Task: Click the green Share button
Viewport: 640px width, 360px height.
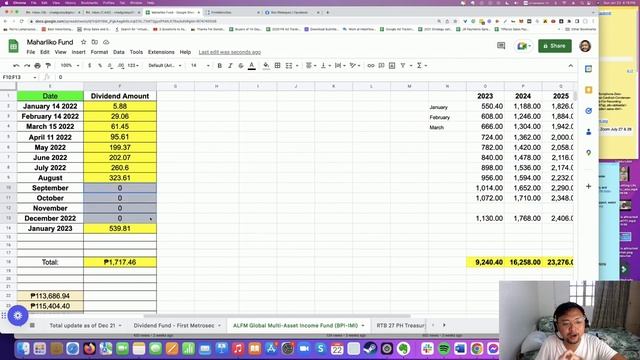Action: click(x=555, y=46)
